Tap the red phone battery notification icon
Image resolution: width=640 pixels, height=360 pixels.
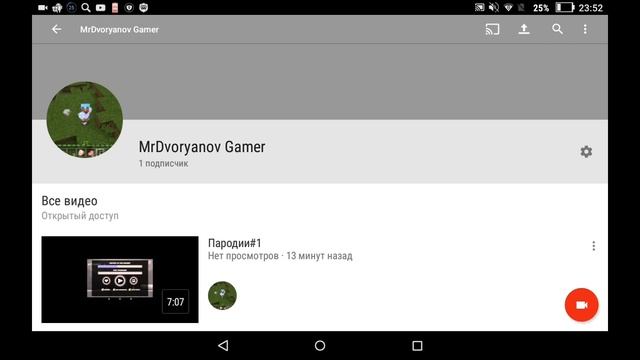[x=115, y=7]
